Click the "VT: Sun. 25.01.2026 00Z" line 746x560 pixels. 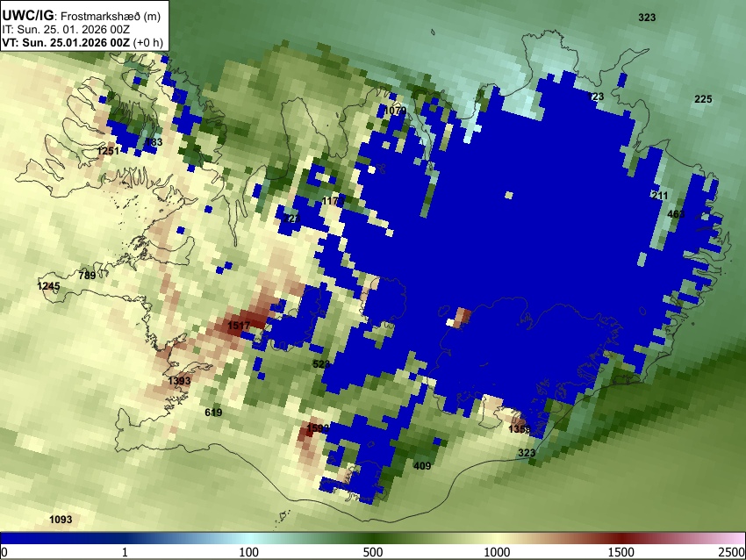click(x=66, y=42)
